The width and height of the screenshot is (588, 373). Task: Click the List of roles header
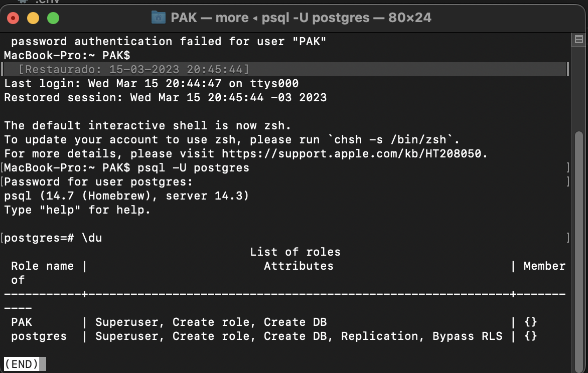[295, 252]
